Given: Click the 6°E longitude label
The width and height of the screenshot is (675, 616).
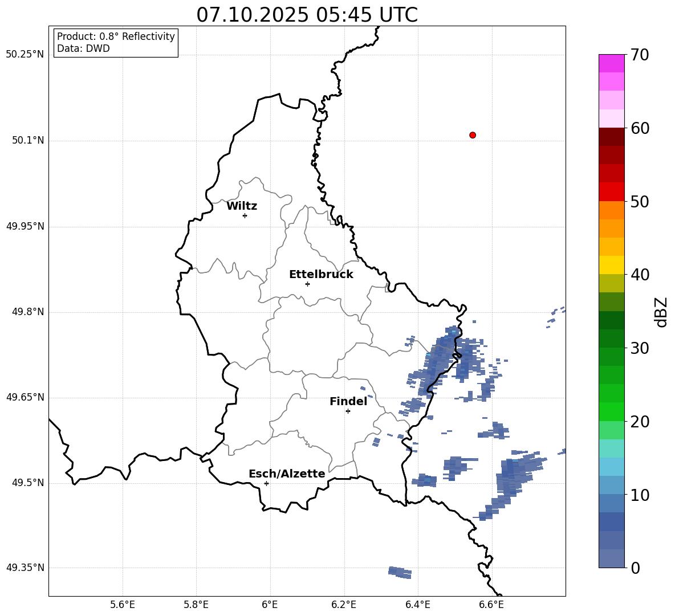Looking at the screenshot, I should click(x=270, y=605).
